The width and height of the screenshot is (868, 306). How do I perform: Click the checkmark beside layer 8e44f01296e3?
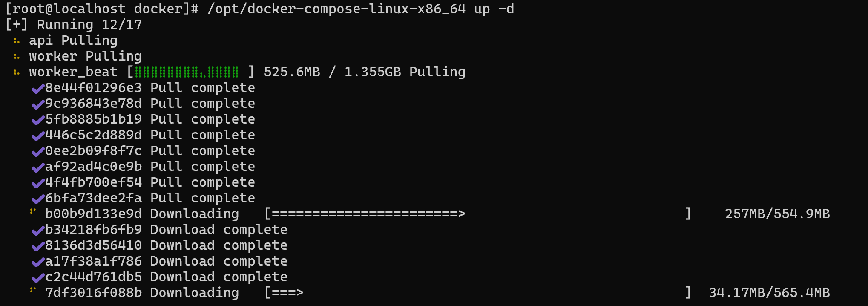click(38, 89)
